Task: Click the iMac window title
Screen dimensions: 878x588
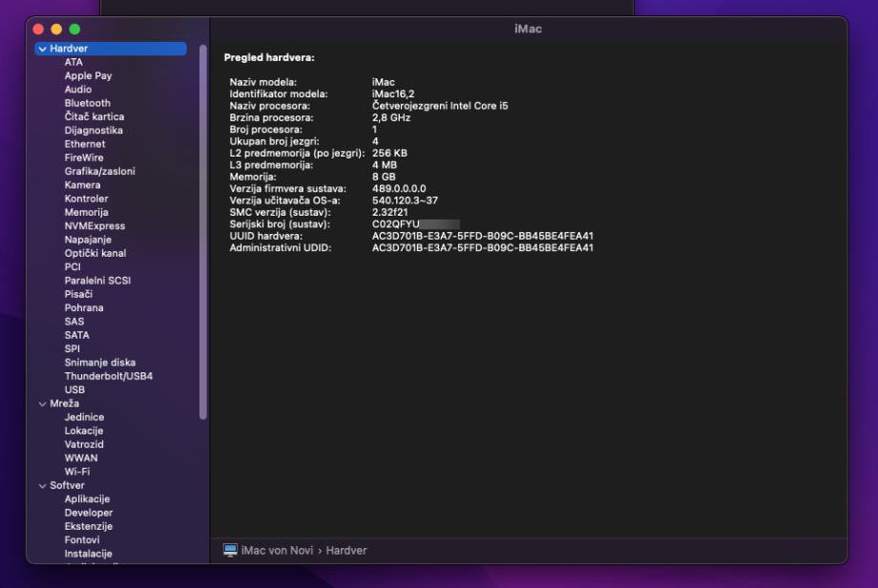Action: click(x=528, y=30)
